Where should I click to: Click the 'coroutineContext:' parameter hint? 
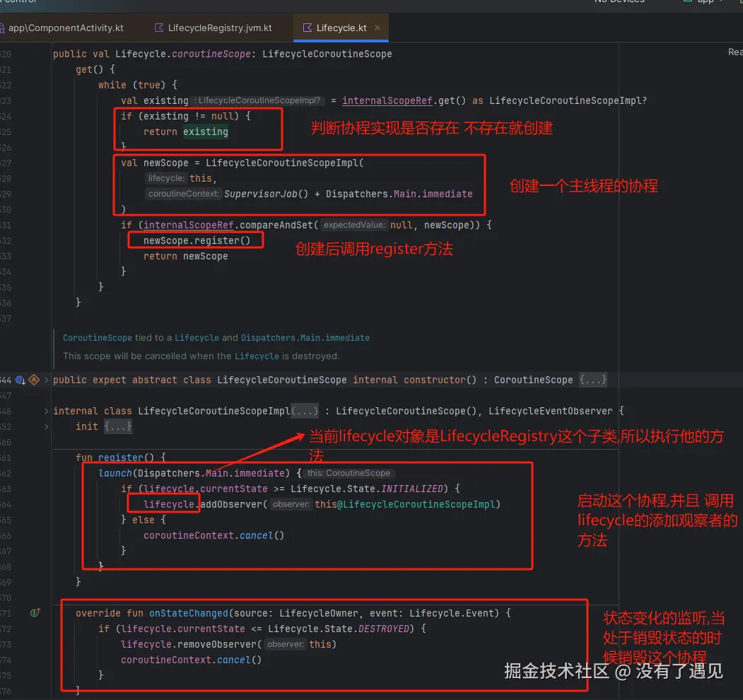(x=183, y=194)
